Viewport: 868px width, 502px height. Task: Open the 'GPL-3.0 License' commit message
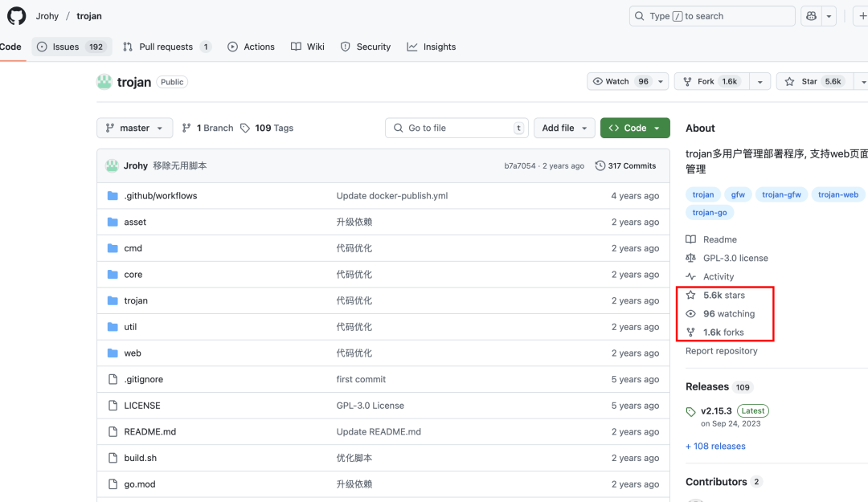pos(371,405)
